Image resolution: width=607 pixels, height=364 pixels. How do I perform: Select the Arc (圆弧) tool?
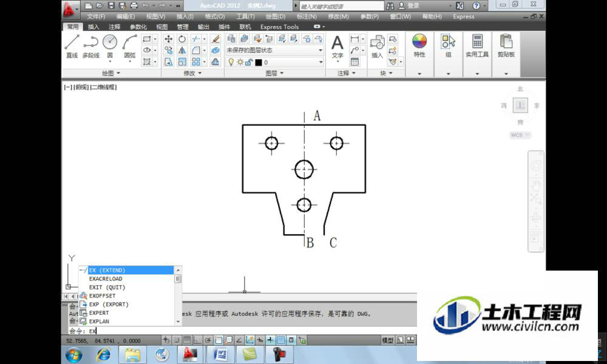(130, 46)
